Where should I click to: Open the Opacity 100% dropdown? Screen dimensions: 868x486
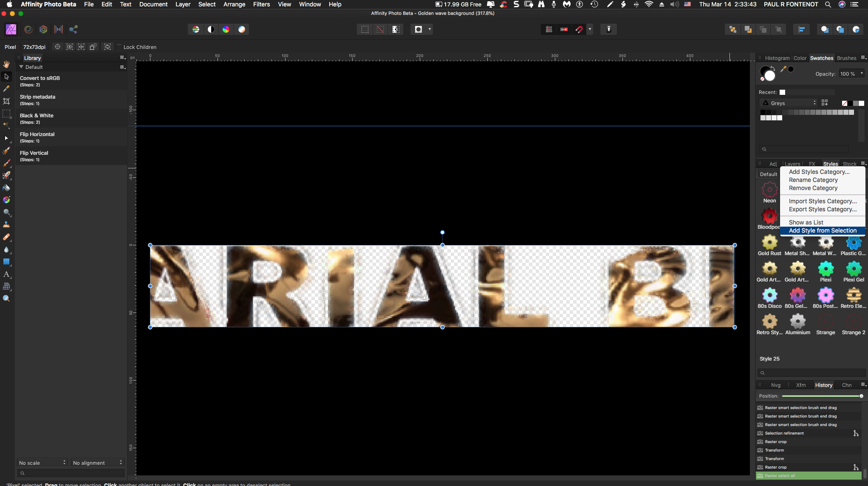point(851,74)
